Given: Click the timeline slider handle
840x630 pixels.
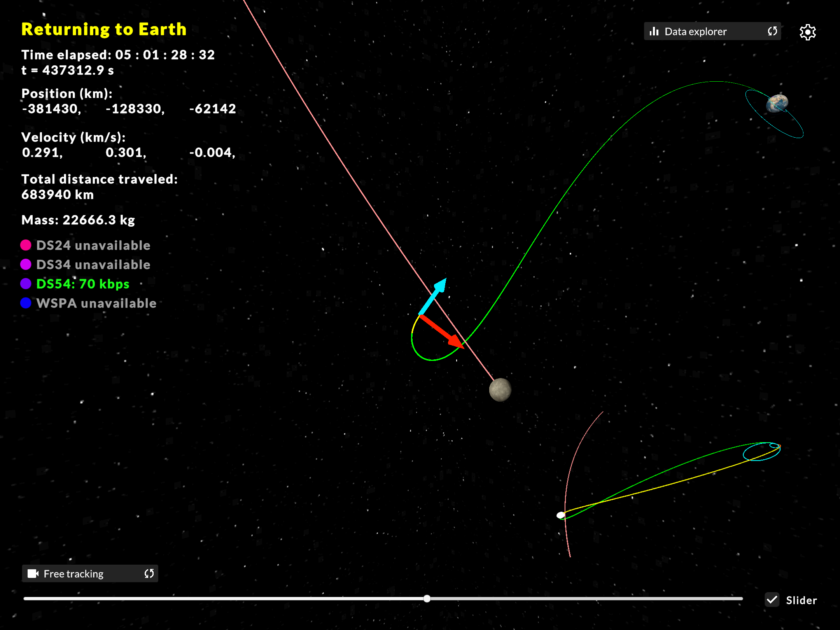Looking at the screenshot, I should [427, 598].
